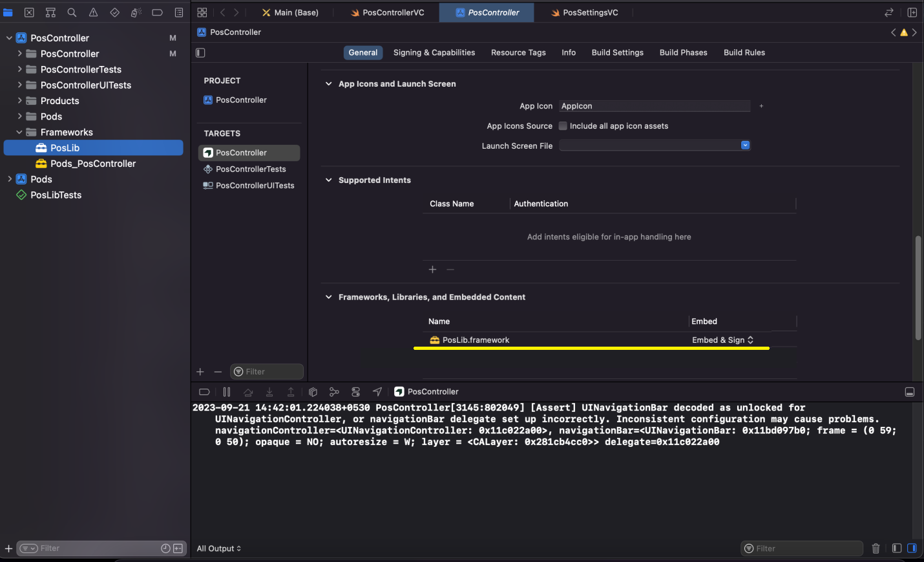Screen dimensions: 924x562
Task: Click the related items grid icon
Action: pos(202,12)
